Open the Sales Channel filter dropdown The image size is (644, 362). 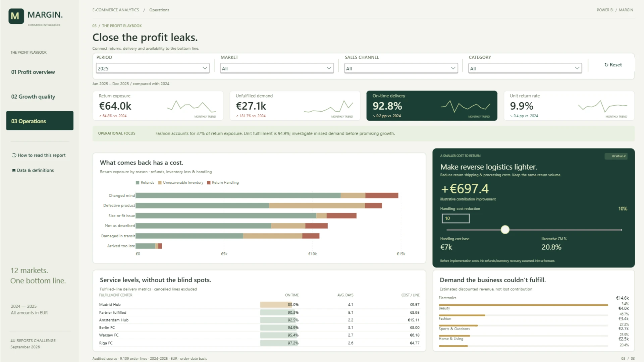click(401, 68)
